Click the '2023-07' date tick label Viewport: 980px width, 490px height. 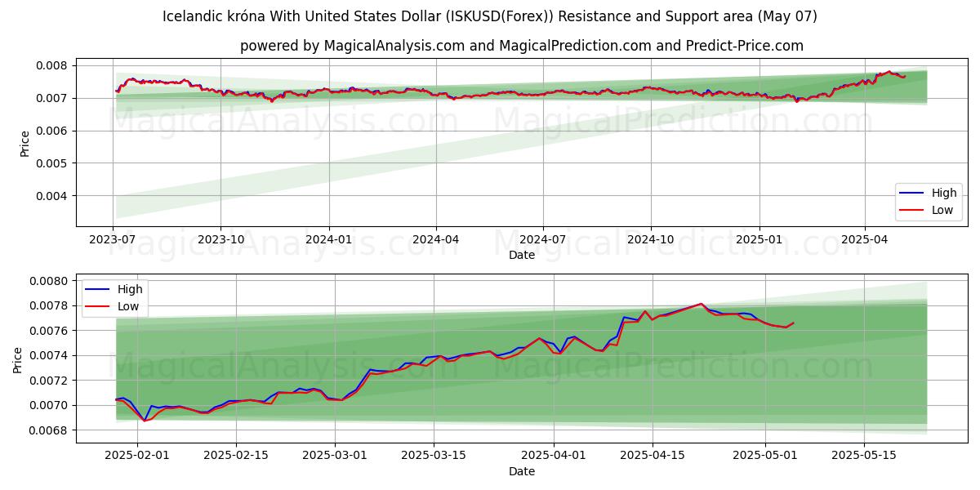click(113, 240)
